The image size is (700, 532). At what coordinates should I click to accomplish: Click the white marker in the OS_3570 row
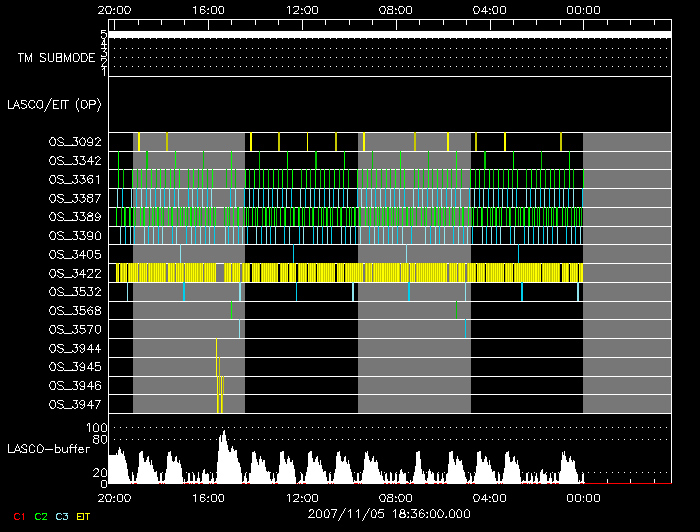pos(239,329)
